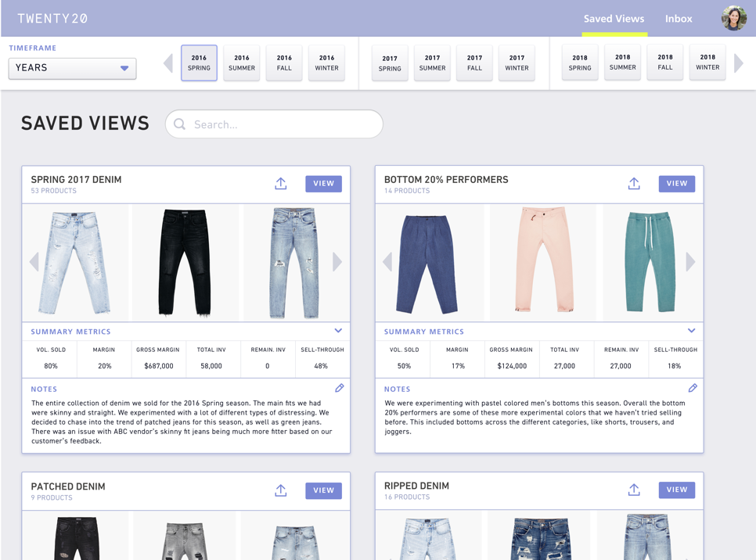Click the Ripped Denim share icon
756x560 pixels.
(634, 490)
